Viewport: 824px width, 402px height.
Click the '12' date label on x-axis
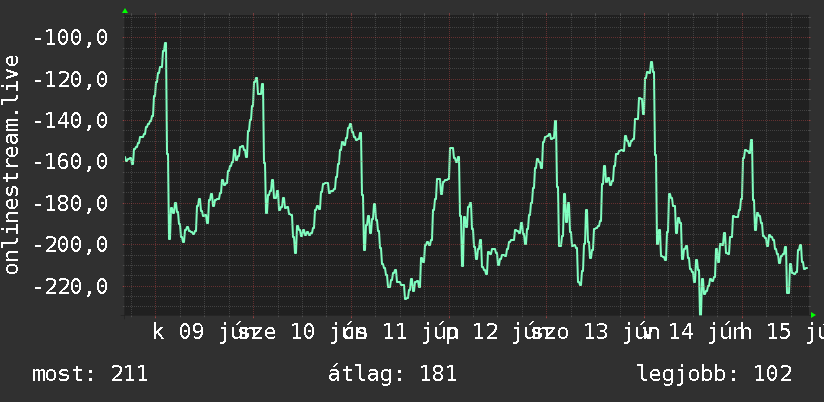point(486,332)
